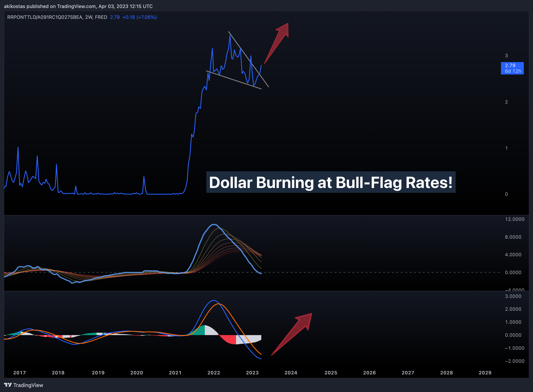The width and height of the screenshot is (533, 392).
Task: Click the TradingView logo icon
Action: pyautogui.click(x=8, y=385)
